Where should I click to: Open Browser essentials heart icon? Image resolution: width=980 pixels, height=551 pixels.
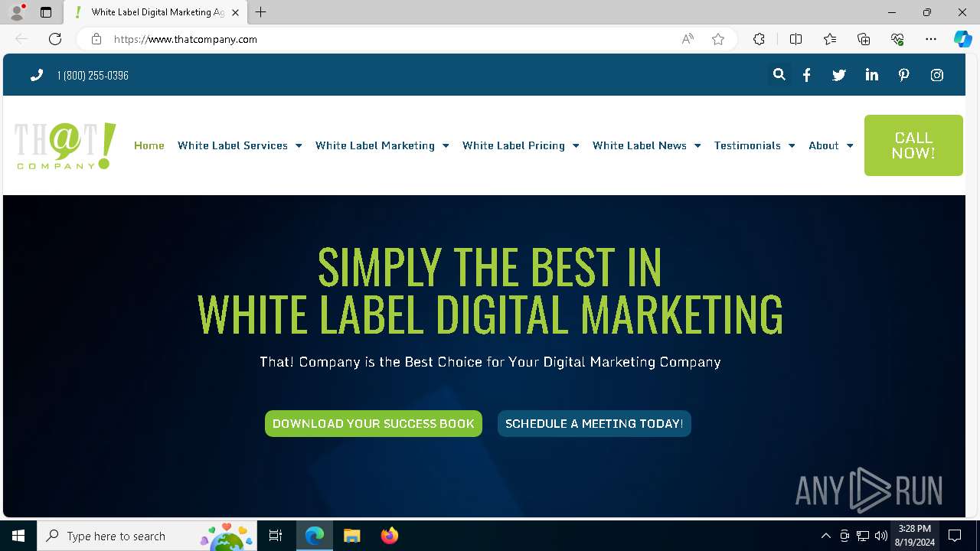(x=897, y=39)
